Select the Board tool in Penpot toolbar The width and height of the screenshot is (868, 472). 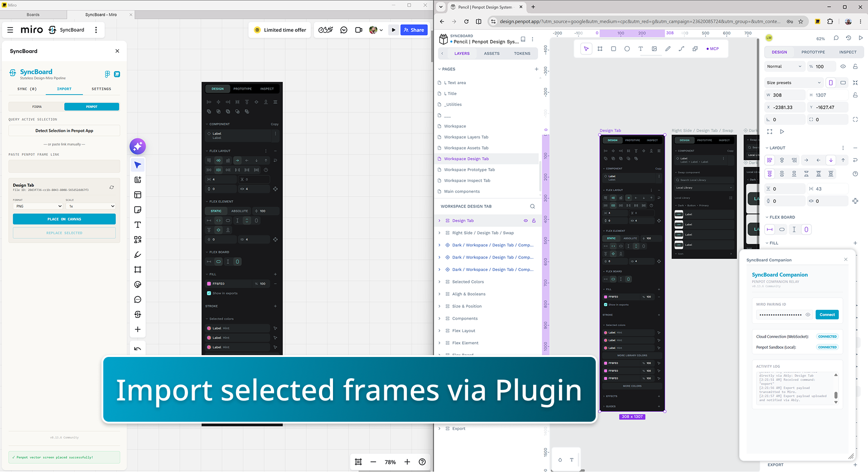(x=600, y=49)
